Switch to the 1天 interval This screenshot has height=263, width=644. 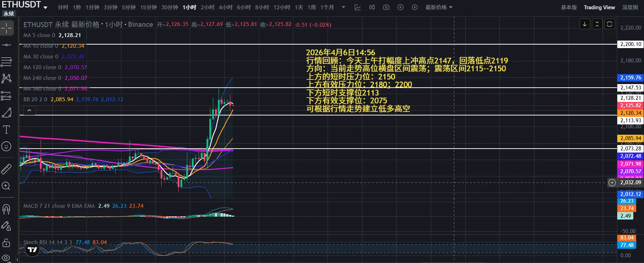click(299, 7)
